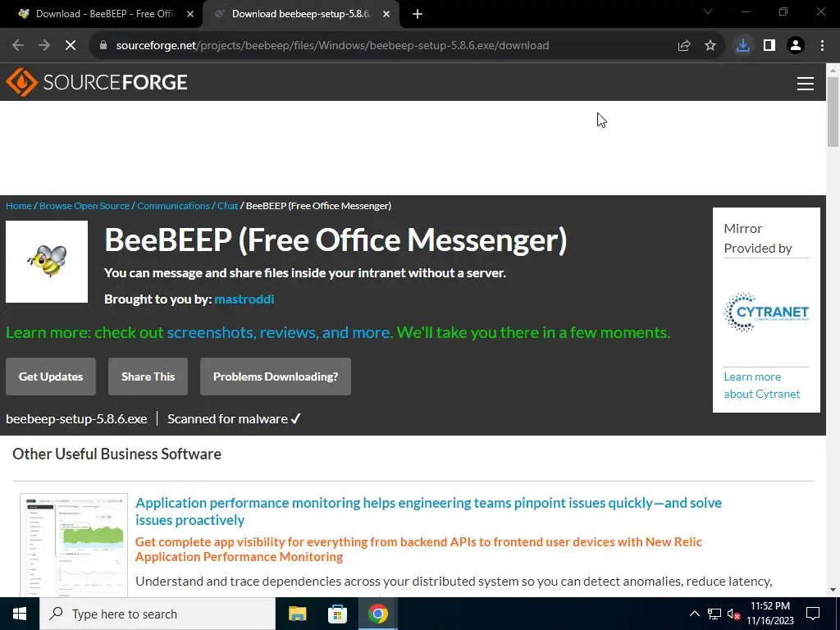Click the New Relic monitoring thumbnail
Image resolution: width=840 pixels, height=630 pixels.
tap(74, 545)
